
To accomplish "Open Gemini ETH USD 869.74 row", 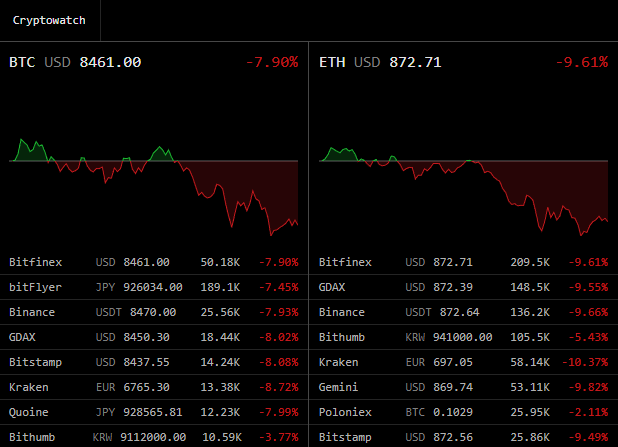I will click(464, 387).
